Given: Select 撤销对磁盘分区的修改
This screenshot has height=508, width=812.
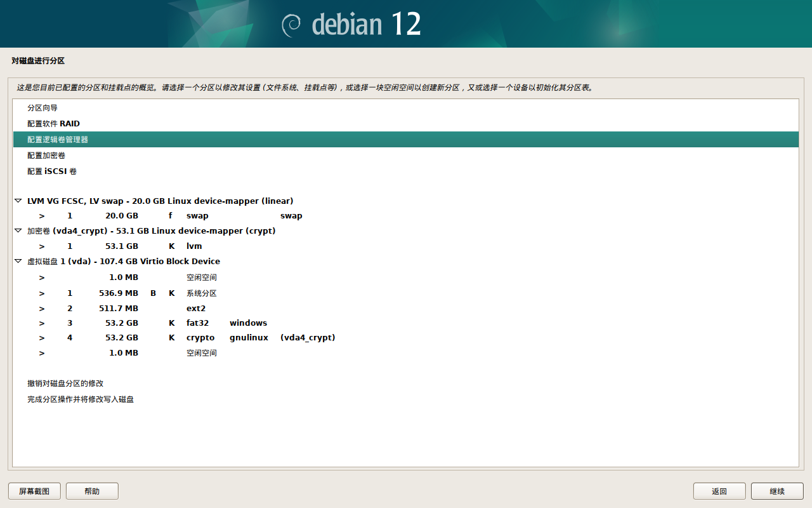Looking at the screenshot, I should (x=405, y=384).
